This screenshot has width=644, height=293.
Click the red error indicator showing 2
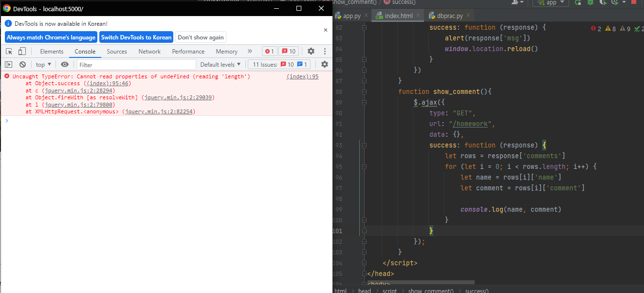click(596, 29)
